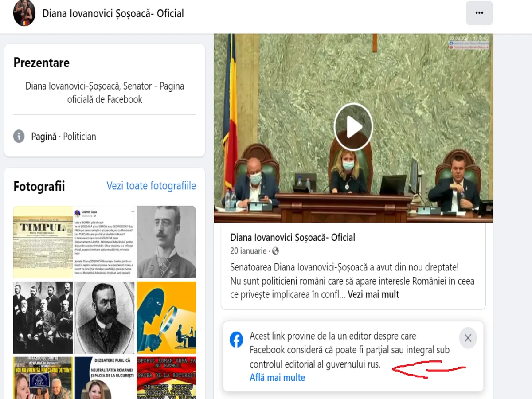Click the page title in header
This screenshot has height=399, width=532.
click(113, 13)
